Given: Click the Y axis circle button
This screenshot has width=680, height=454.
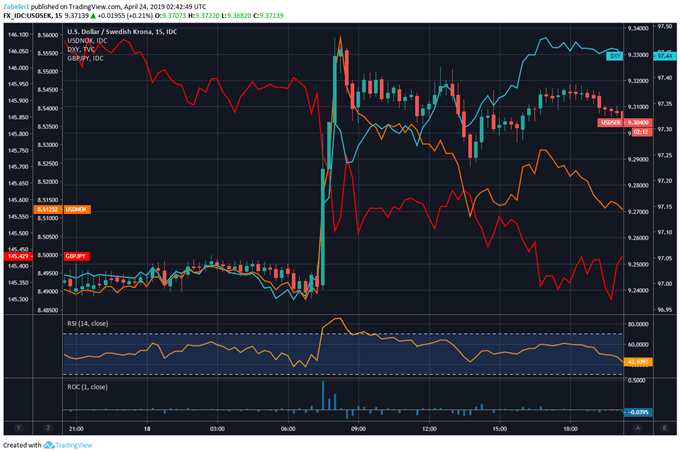Looking at the screenshot, I should [x=18, y=428].
